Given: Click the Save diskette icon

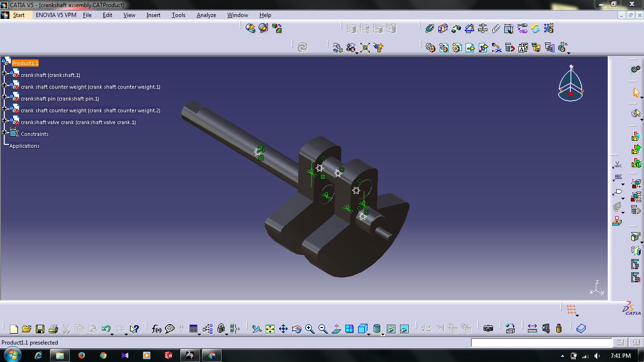Looking at the screenshot, I should coord(40,329).
